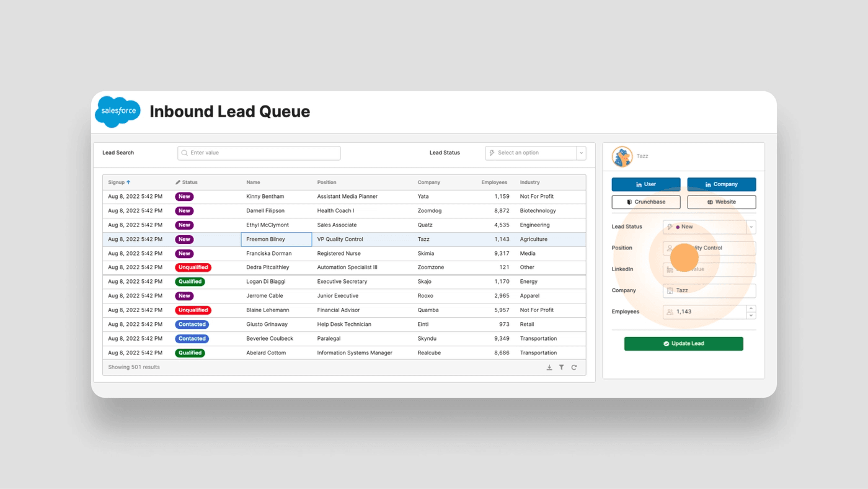Open Lead Status dropdown showing New

(751, 227)
